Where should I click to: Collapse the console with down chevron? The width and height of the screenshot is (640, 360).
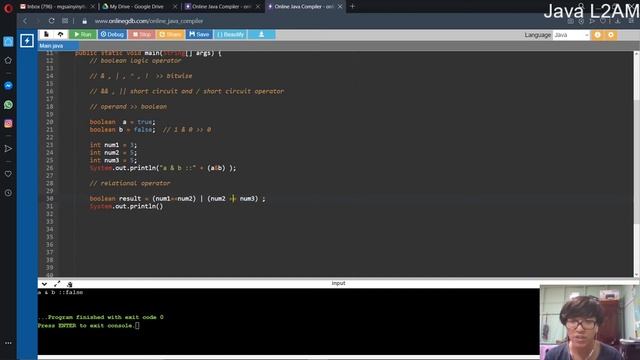44,284
